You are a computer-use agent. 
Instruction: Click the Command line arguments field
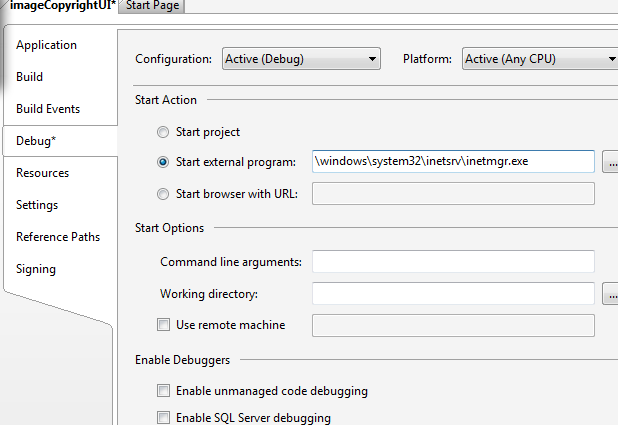click(453, 262)
